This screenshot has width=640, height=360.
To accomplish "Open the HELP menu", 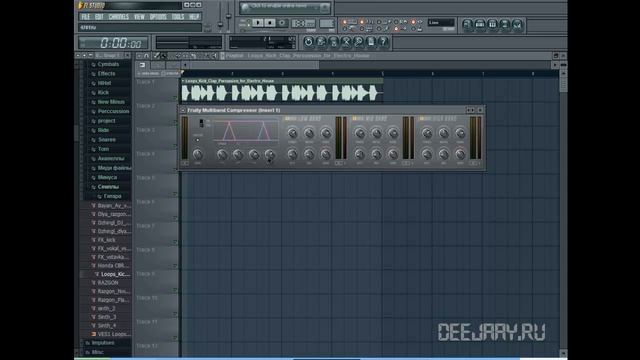I will [x=194, y=17].
